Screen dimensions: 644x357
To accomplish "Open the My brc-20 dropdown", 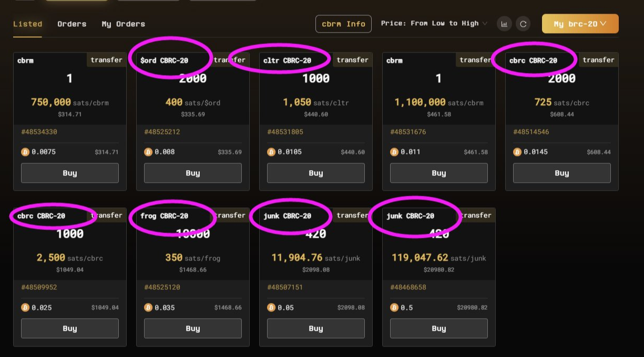I will (x=580, y=24).
